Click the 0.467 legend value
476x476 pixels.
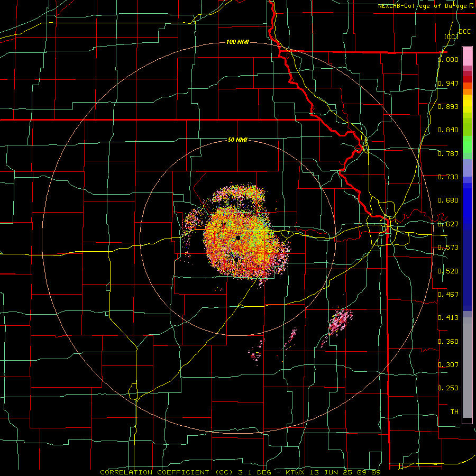click(x=448, y=295)
